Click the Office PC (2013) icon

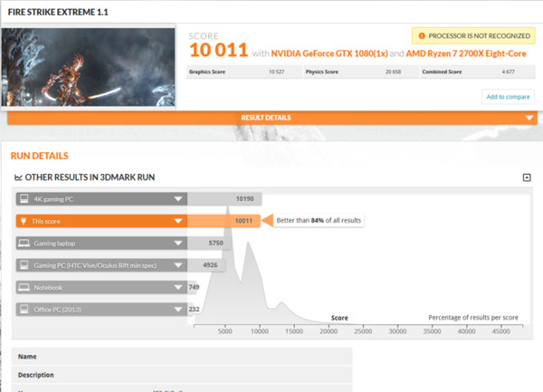tap(23, 309)
